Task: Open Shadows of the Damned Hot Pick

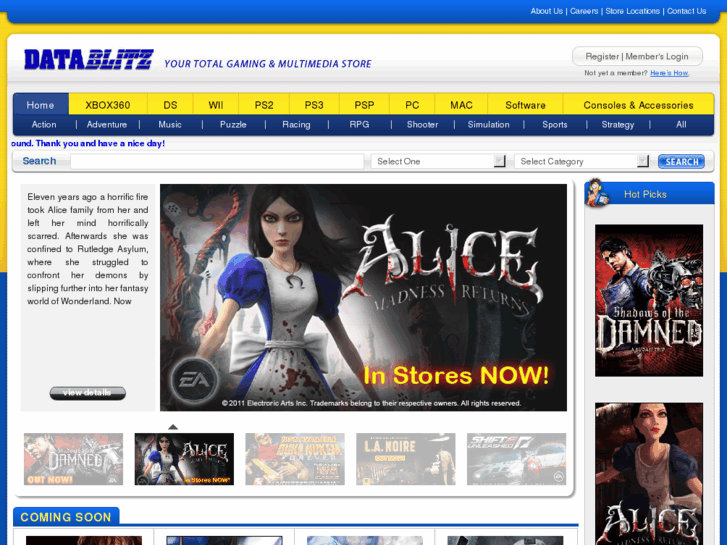Action: click(x=649, y=301)
